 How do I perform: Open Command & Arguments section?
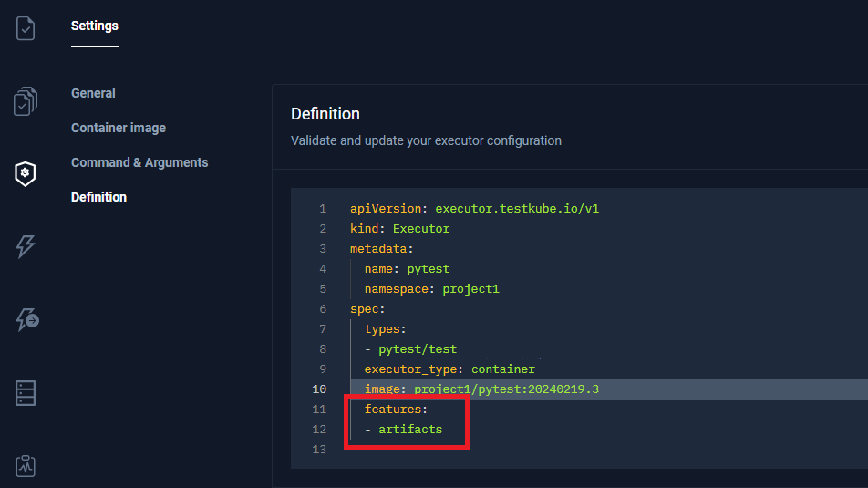139,162
